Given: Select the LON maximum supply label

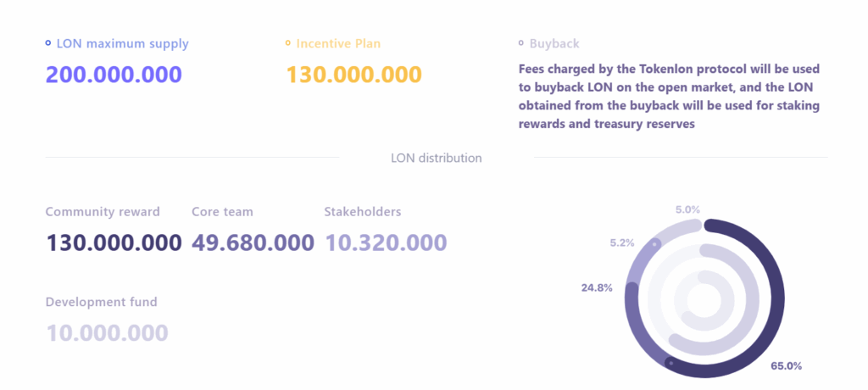Looking at the screenshot, I should pyautogui.click(x=122, y=43).
